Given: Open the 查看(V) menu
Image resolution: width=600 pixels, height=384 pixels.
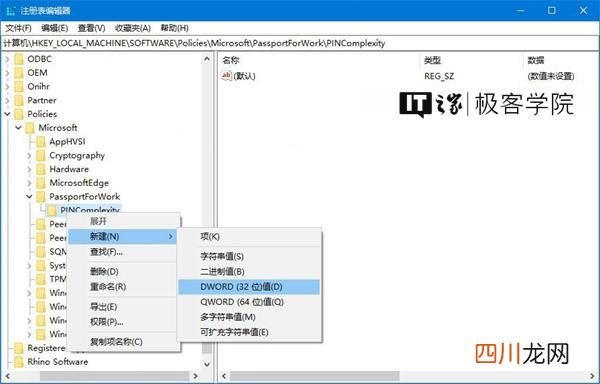Looking at the screenshot, I should pos(91,28).
